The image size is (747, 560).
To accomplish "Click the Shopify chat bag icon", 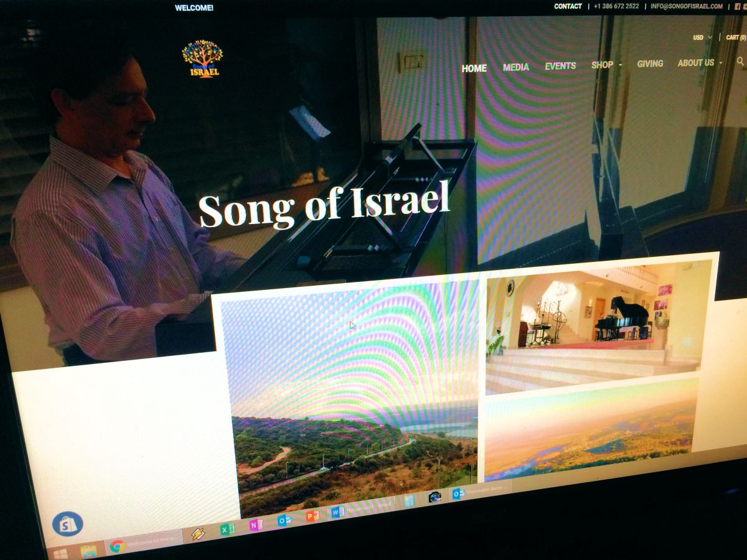I will (68, 524).
